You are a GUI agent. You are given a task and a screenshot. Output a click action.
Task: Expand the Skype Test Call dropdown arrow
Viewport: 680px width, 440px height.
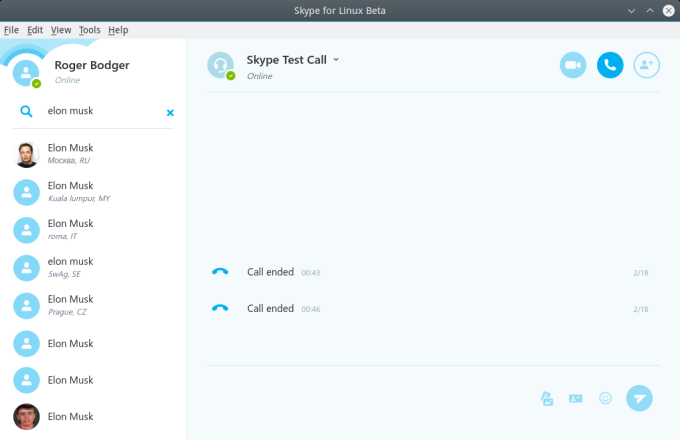coord(336,60)
